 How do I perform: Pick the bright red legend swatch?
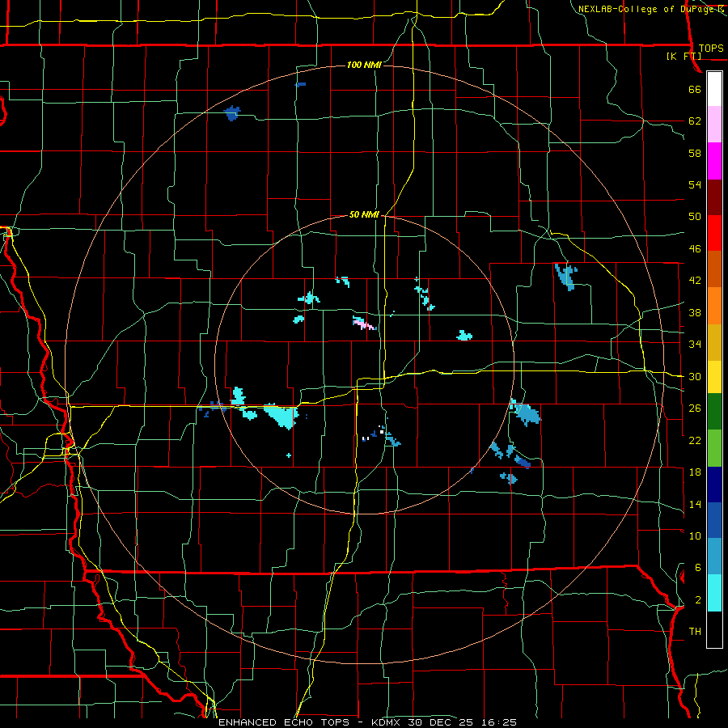(x=714, y=234)
